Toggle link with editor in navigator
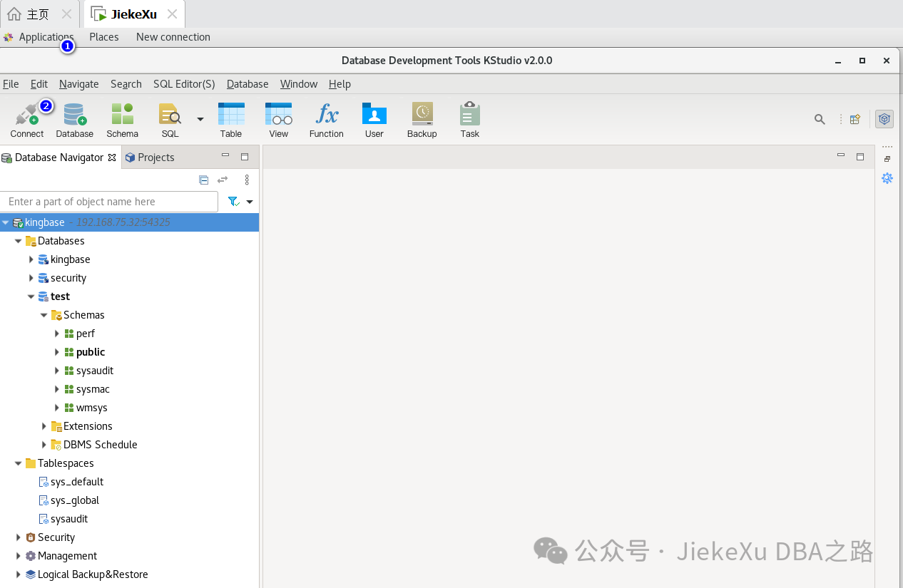 pos(223,180)
